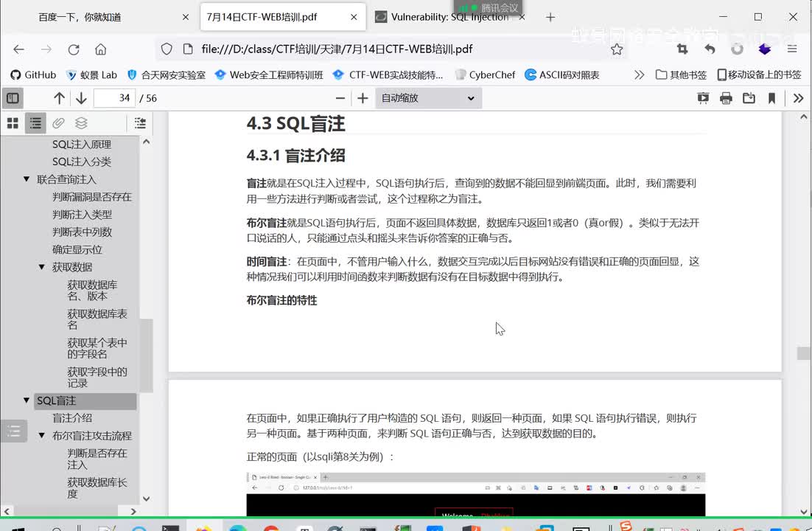The height and width of the screenshot is (531, 812).
Task: Open outline item 判断表中列数
Action: pos(82,232)
